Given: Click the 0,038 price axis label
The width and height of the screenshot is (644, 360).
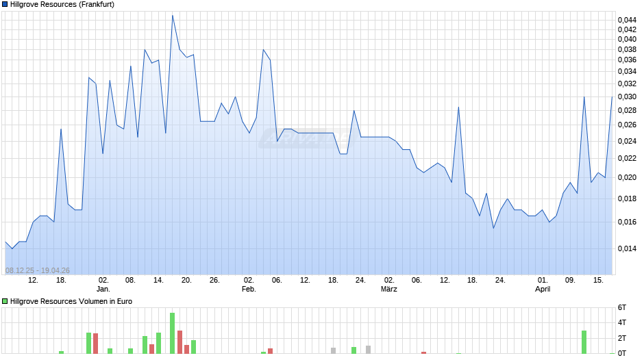Looking at the screenshot, I should [627, 50].
